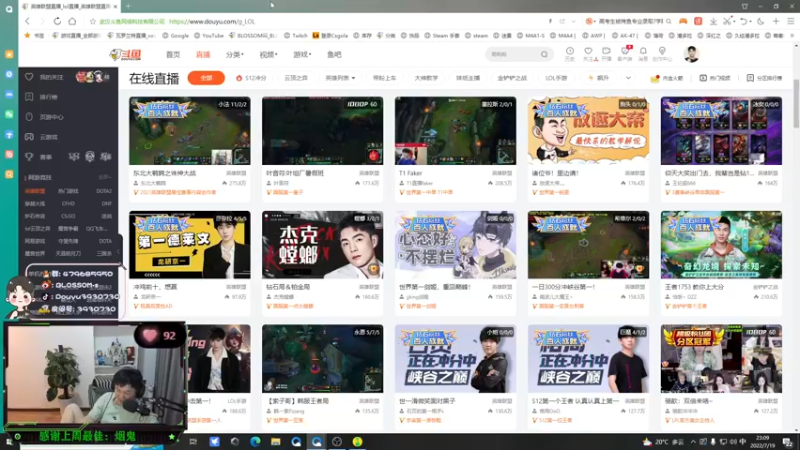The width and height of the screenshot is (800, 450).
Task: Open Task View on the taskbar
Action: point(193,441)
